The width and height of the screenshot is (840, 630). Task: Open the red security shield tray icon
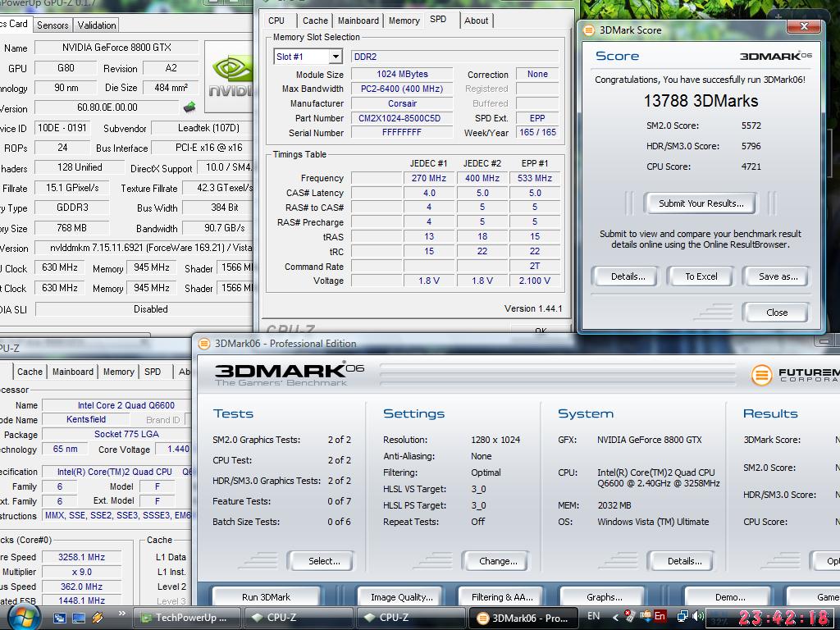630,616
